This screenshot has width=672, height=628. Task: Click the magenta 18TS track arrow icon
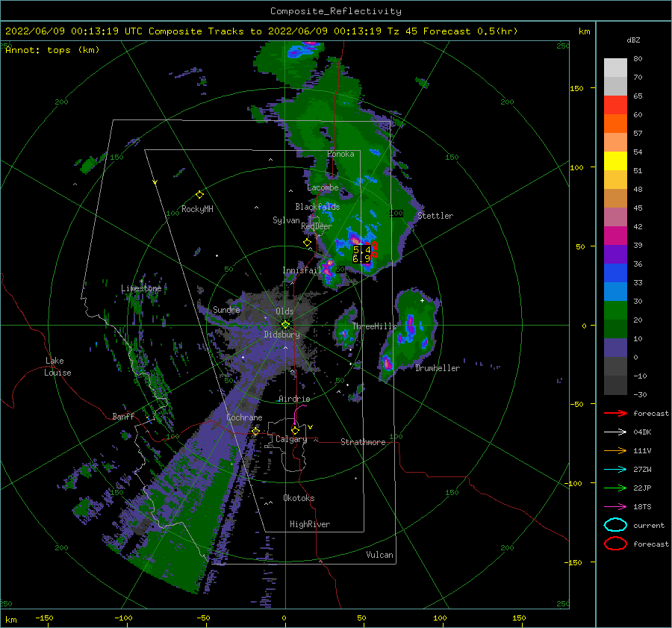click(615, 507)
